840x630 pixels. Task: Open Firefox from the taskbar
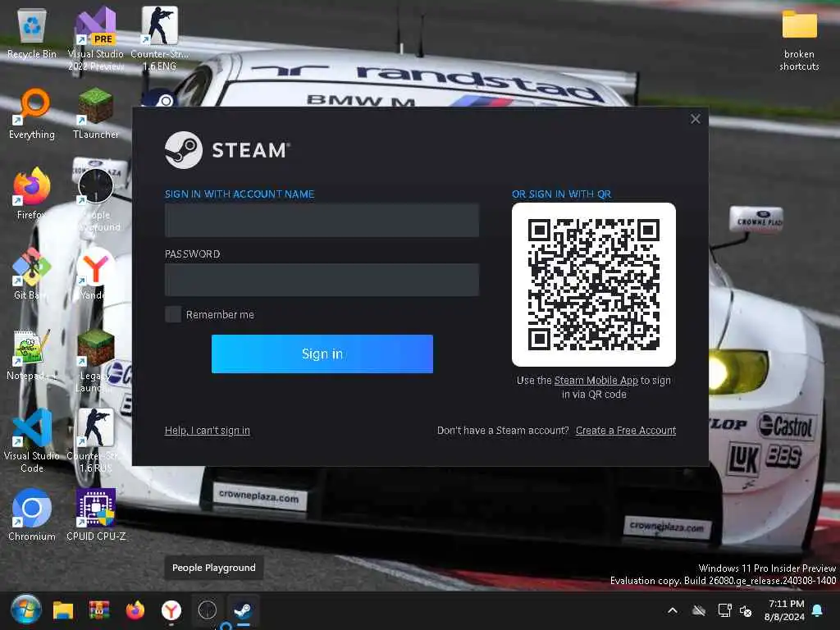tap(135, 610)
